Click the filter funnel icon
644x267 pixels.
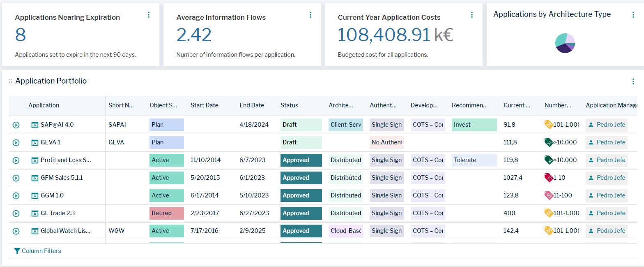point(17,251)
